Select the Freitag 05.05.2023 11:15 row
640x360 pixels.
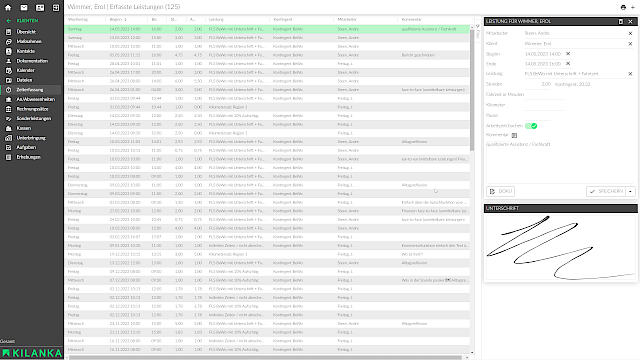(267, 55)
